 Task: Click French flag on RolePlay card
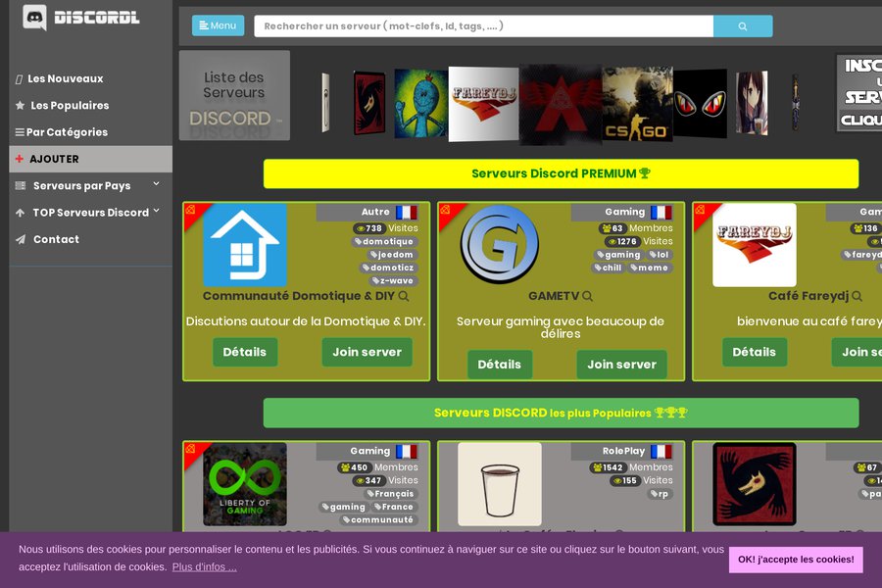661,451
